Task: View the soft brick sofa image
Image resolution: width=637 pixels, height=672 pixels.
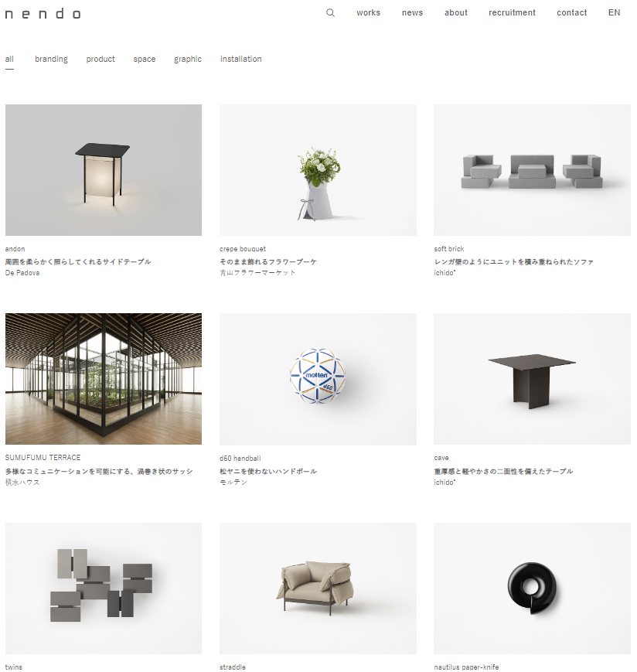Action: [532, 170]
